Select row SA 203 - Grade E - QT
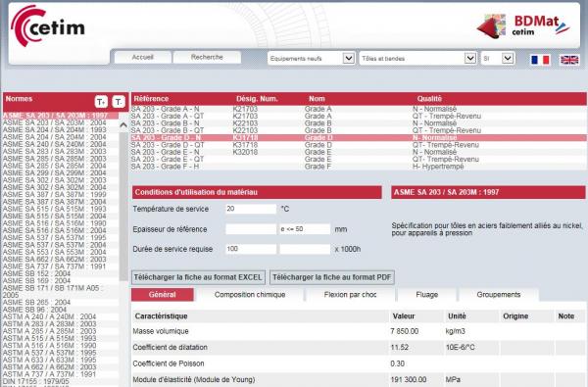Image resolution: width=588 pixels, height=387 pixels. 359,159
